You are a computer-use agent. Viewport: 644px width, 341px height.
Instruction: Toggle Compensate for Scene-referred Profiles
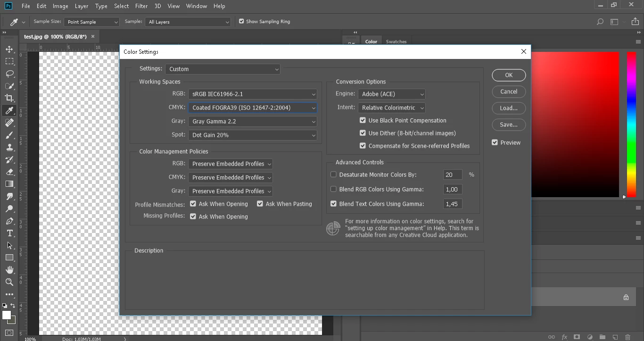(x=363, y=146)
